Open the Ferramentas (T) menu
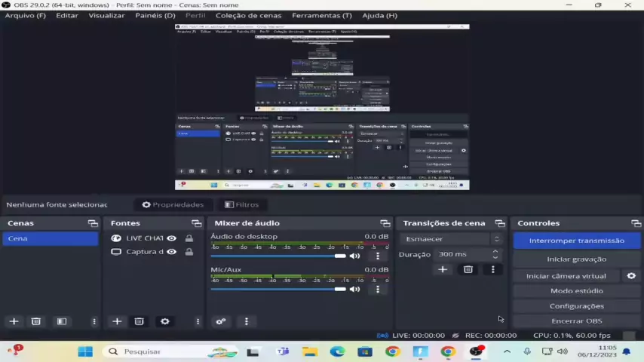The height and width of the screenshot is (362, 644). [x=321, y=15]
